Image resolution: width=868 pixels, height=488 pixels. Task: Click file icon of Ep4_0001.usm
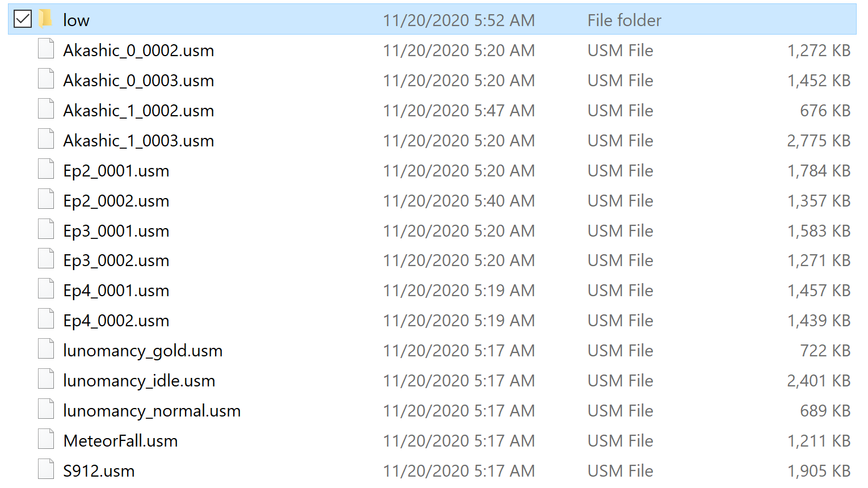[x=46, y=289]
